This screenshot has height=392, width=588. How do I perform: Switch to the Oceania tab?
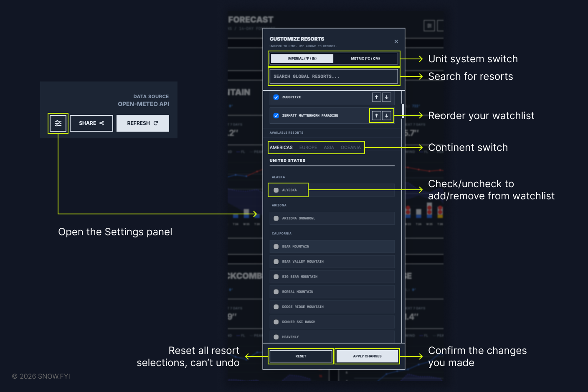click(x=350, y=148)
